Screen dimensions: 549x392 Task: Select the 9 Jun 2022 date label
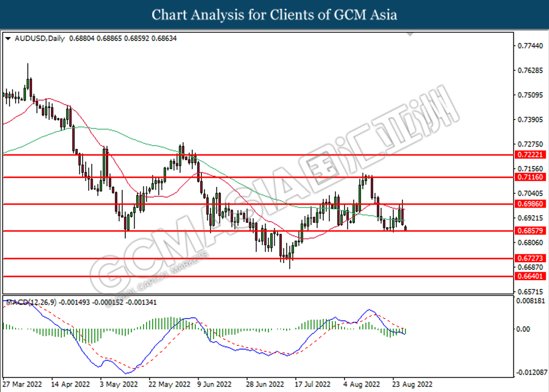[214, 384]
